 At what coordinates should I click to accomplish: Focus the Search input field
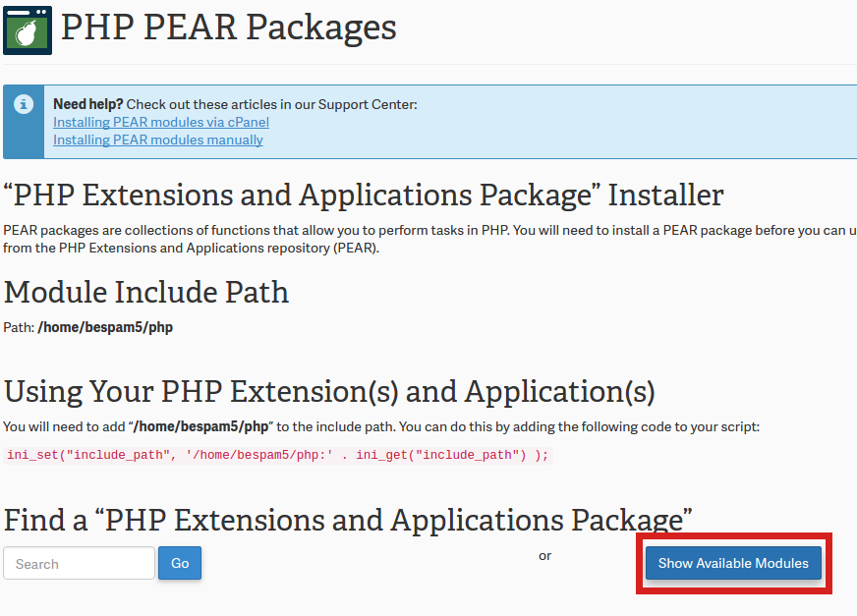click(80, 563)
